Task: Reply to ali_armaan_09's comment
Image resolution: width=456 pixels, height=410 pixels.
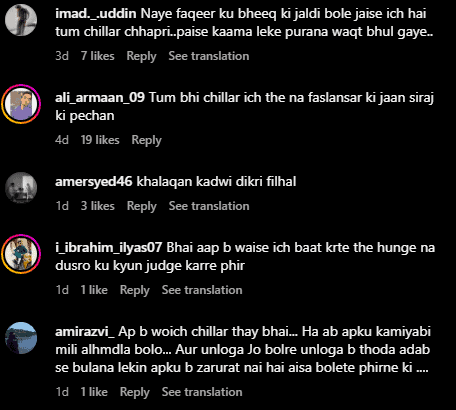Action: click(146, 140)
